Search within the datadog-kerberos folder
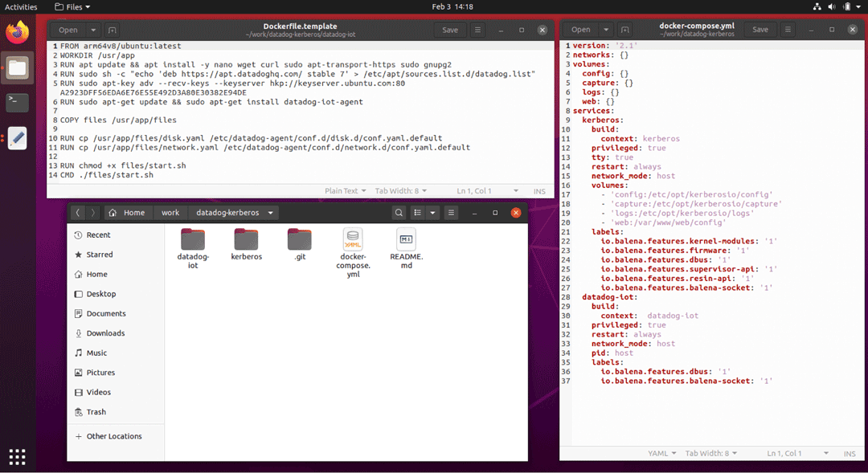868x473 pixels. pyautogui.click(x=399, y=213)
